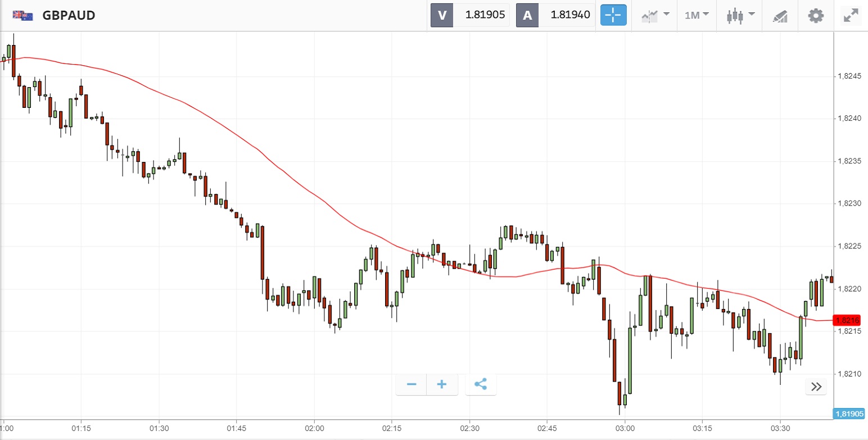Toggle the crosshair cursor button
This screenshot has width=868, height=440.
coord(613,15)
